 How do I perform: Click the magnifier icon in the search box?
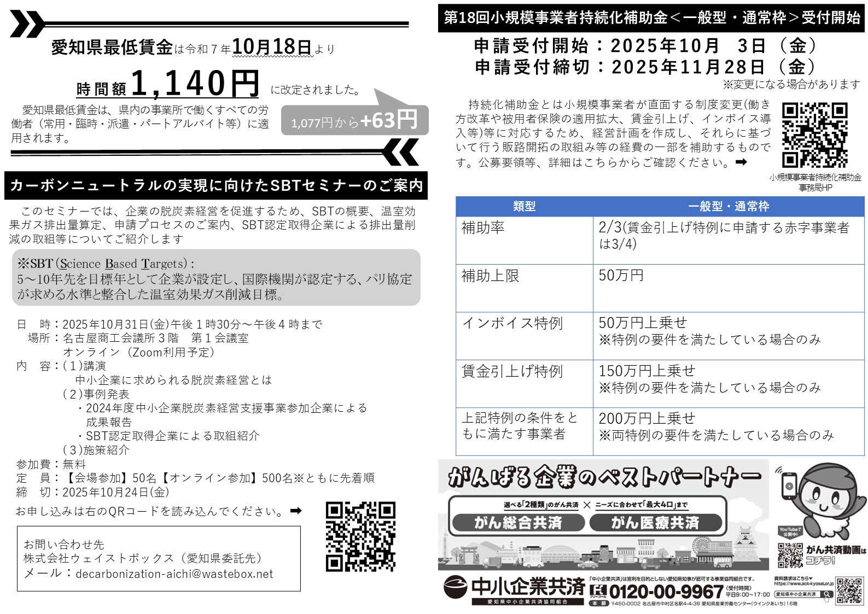click(826, 594)
